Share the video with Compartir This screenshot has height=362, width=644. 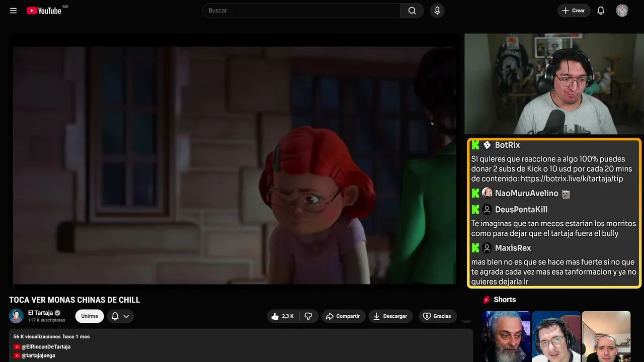[x=344, y=316]
